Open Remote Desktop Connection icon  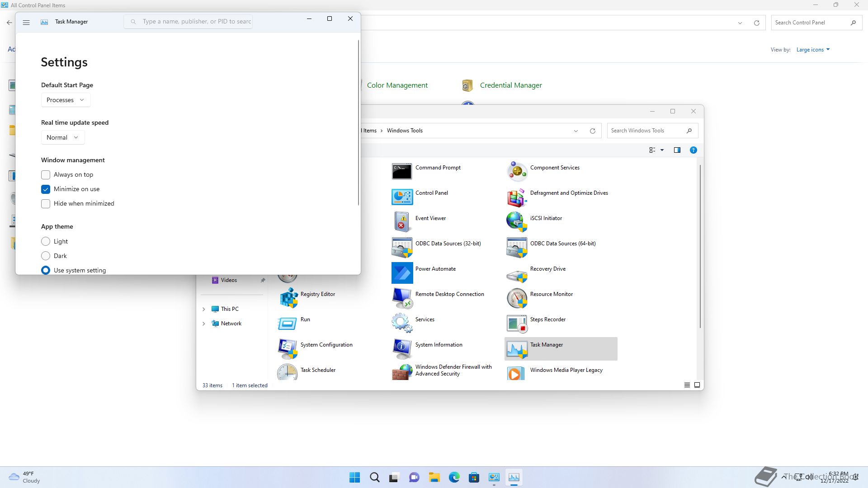[x=402, y=298]
